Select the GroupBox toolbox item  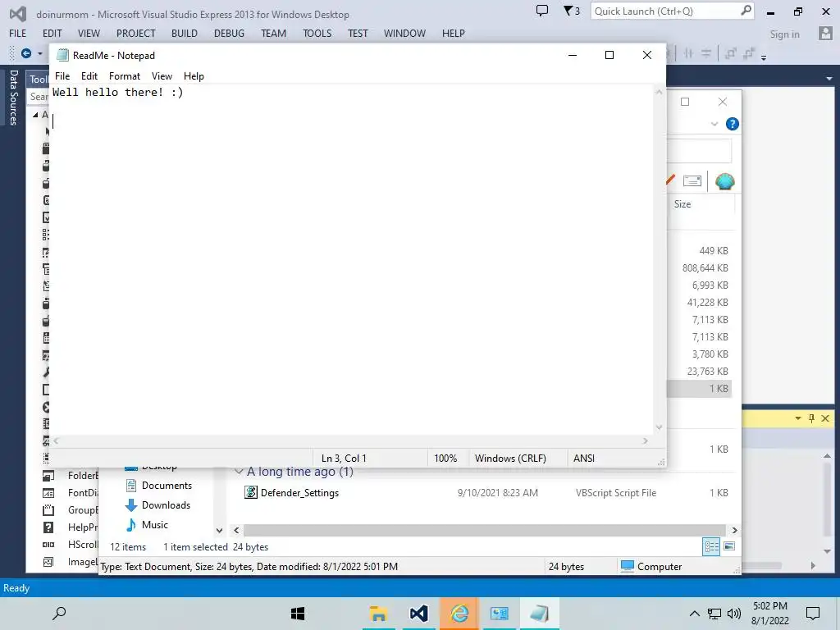point(71,510)
